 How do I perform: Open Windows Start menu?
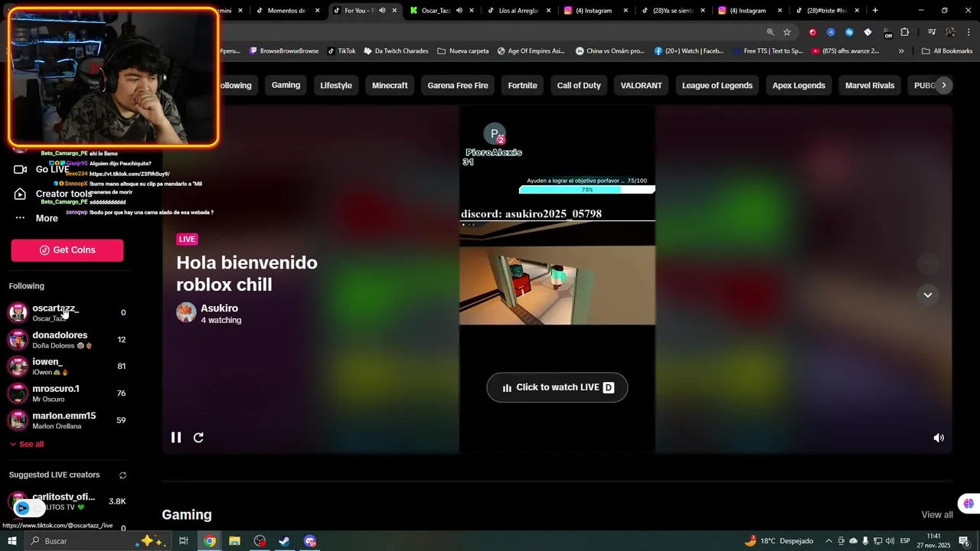point(11,541)
